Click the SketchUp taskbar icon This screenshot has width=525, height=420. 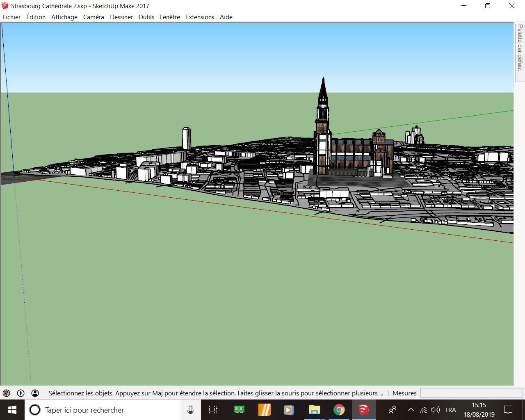pyautogui.click(x=363, y=410)
